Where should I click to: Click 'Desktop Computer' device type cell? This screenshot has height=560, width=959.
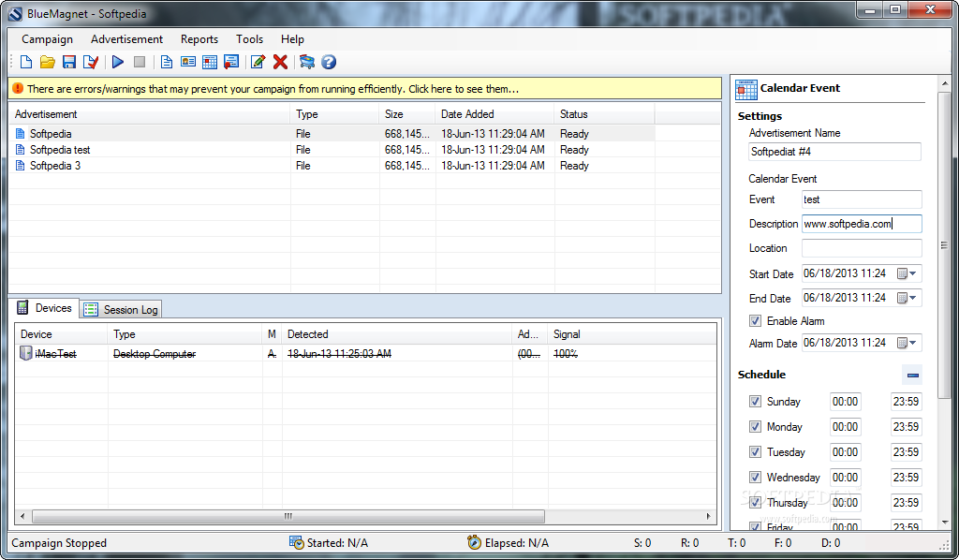pyautogui.click(x=155, y=353)
